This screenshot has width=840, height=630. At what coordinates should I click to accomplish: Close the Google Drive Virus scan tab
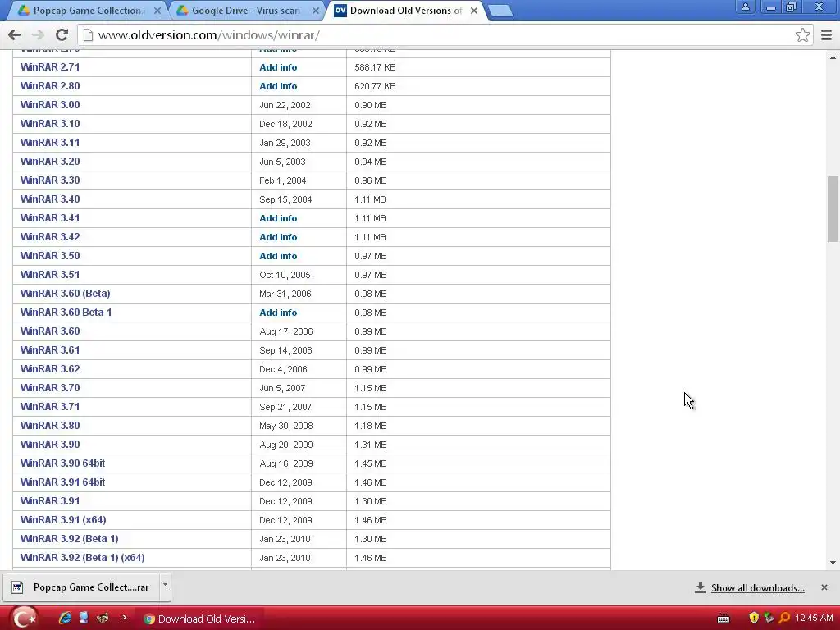coord(316,10)
